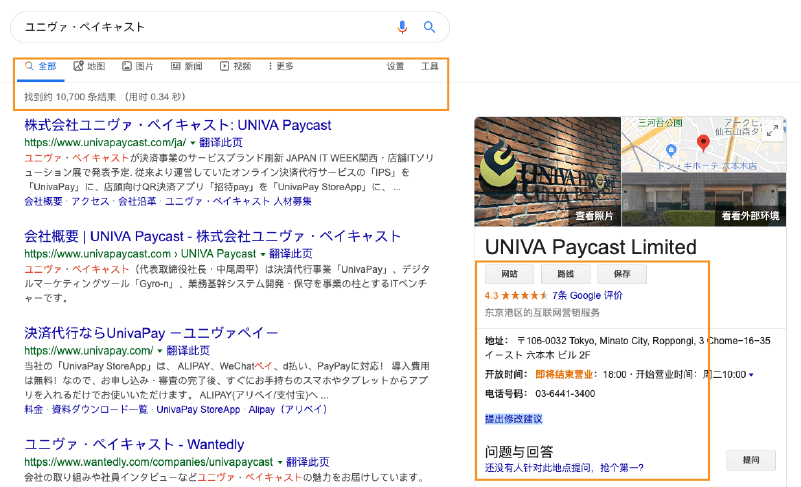This screenshot has width=801, height=487.
Task: Expand dropdown arrow beside univapaycast.com › UNIVA Paycast
Action: coord(263,254)
